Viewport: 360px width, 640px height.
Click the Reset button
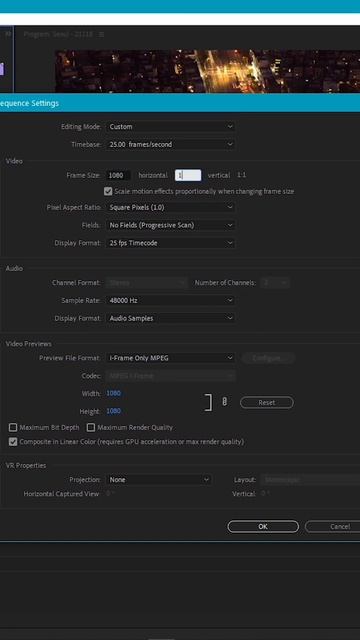pos(267,402)
